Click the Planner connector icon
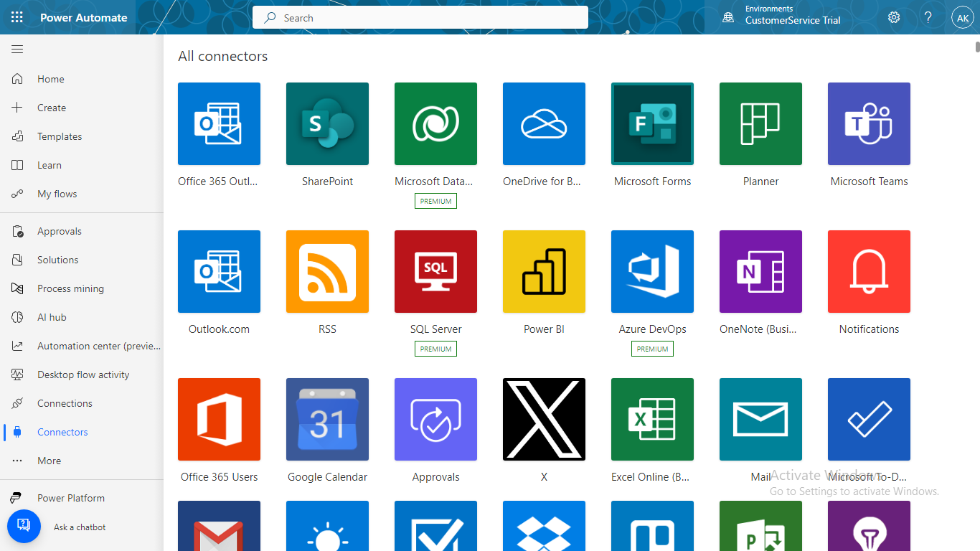 [760, 124]
